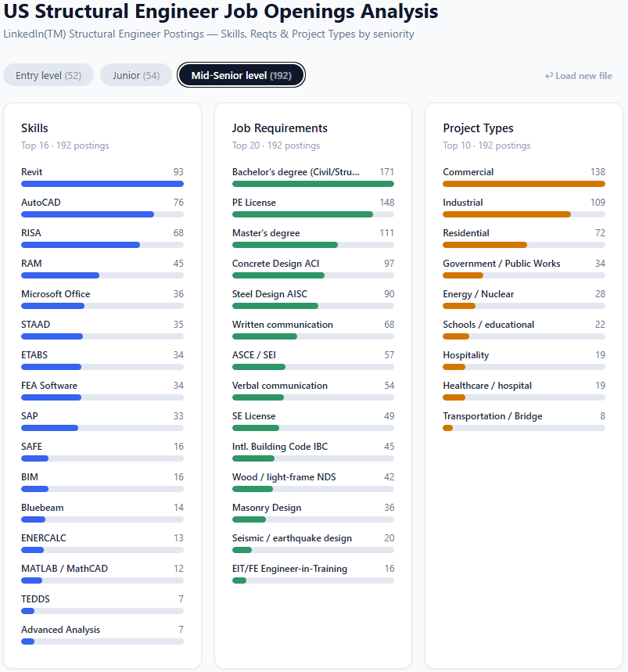This screenshot has height=672, width=628.
Task: Click the Load new file link
Action: coord(579,76)
